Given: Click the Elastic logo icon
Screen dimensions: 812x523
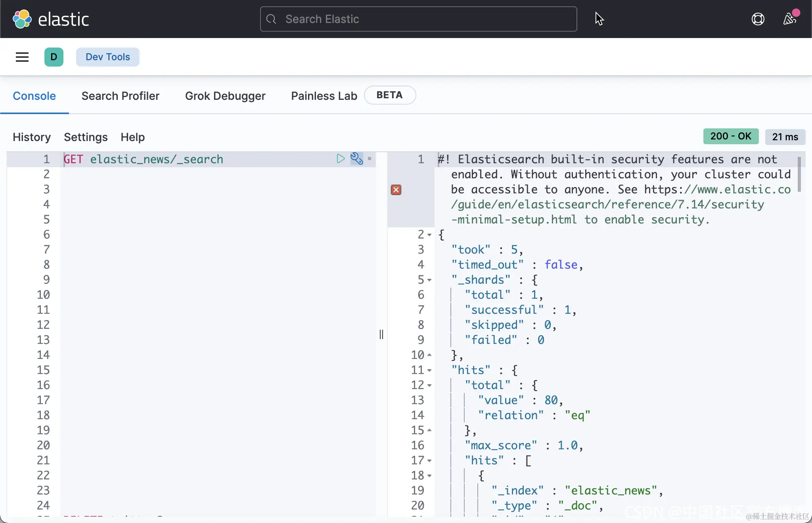Looking at the screenshot, I should (22, 19).
